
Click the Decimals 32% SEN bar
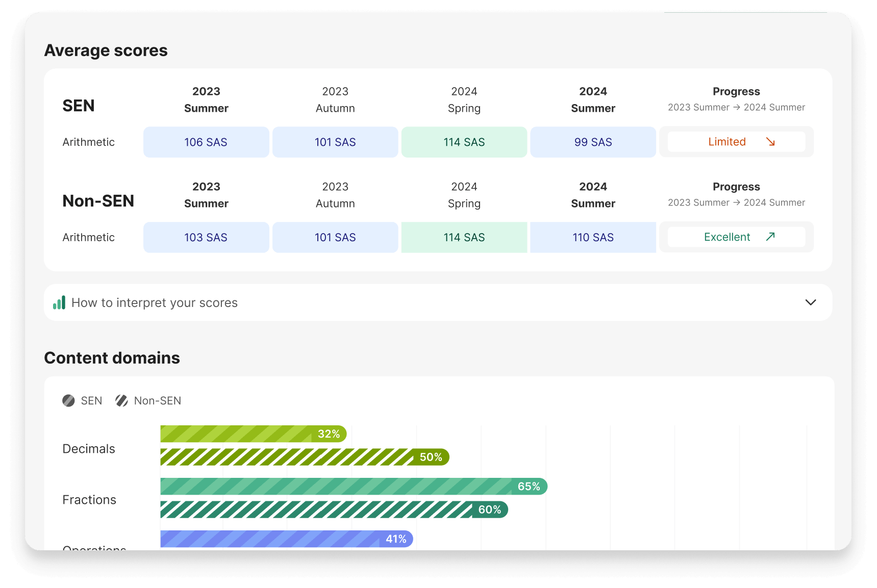pos(254,434)
